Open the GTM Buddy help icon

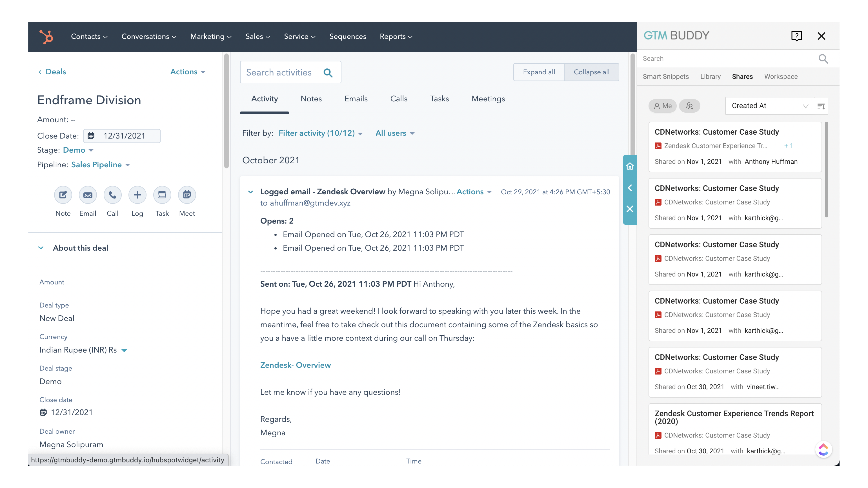coord(796,36)
